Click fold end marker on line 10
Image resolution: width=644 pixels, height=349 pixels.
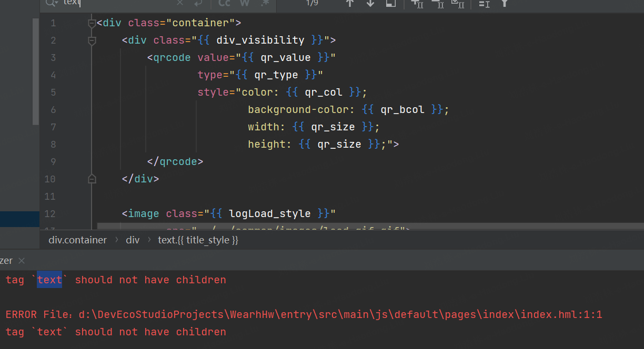92,179
